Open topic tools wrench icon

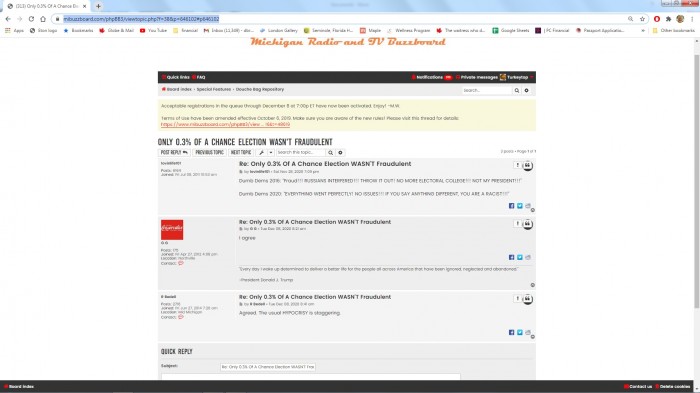262,153
